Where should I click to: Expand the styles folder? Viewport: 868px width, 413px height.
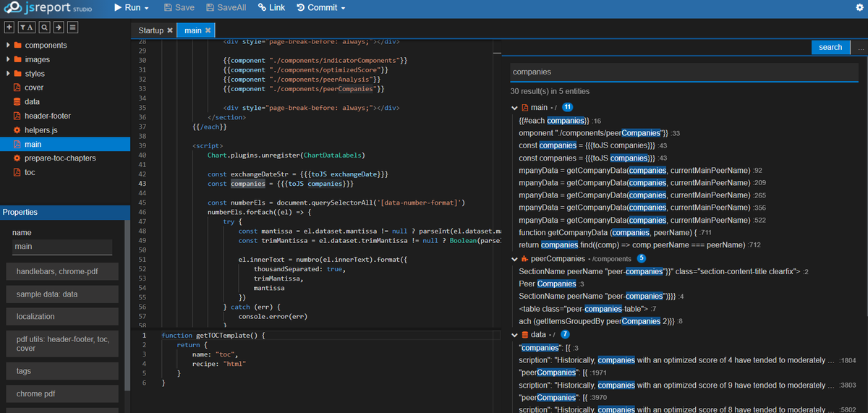coord(7,74)
